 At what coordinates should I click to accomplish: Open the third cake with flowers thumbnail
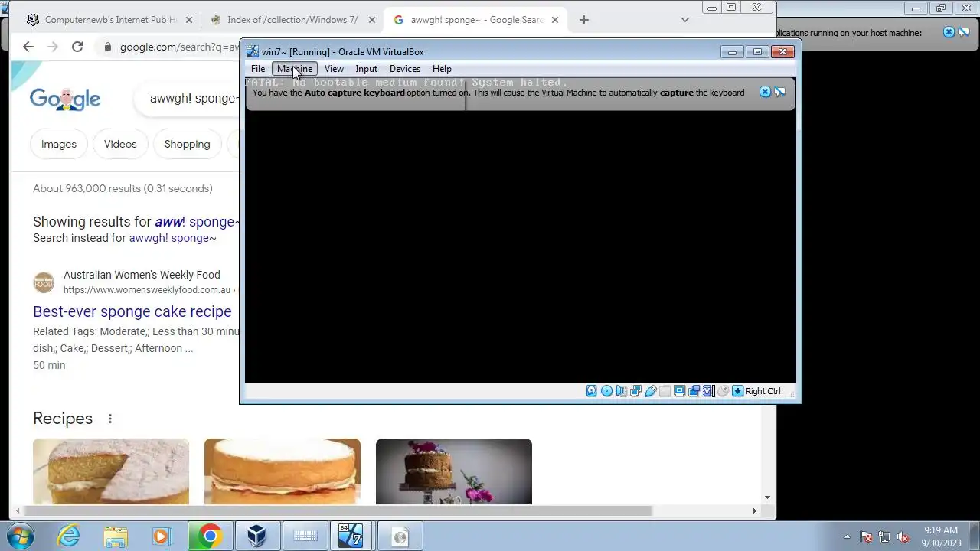[454, 471]
